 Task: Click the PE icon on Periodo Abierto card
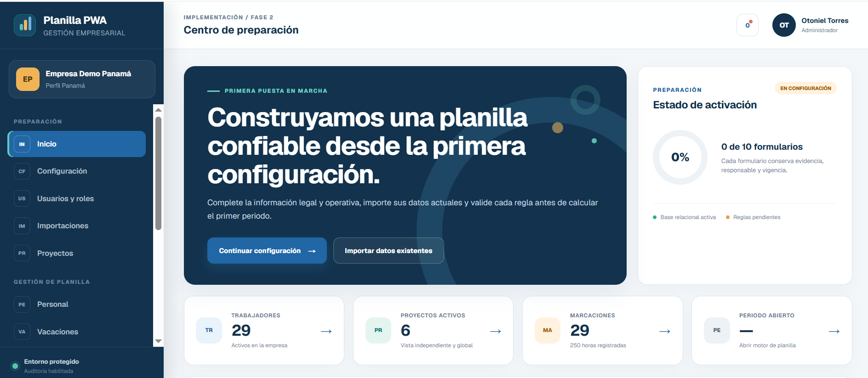(x=717, y=330)
